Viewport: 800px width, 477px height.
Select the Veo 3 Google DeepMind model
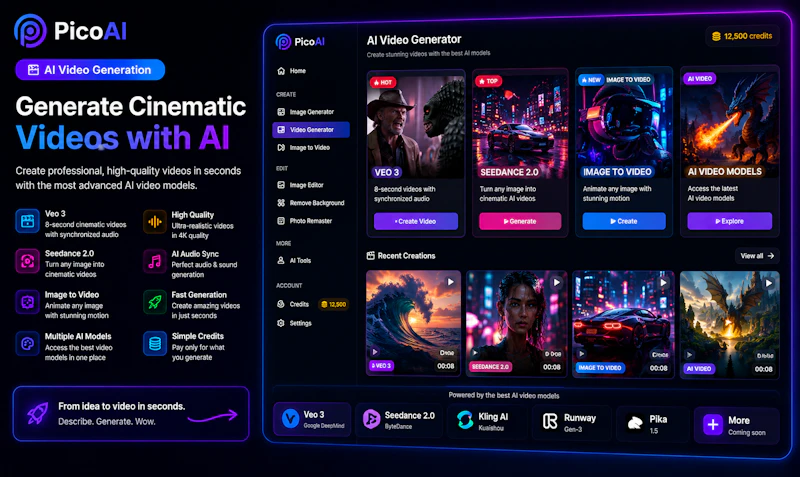click(312, 419)
